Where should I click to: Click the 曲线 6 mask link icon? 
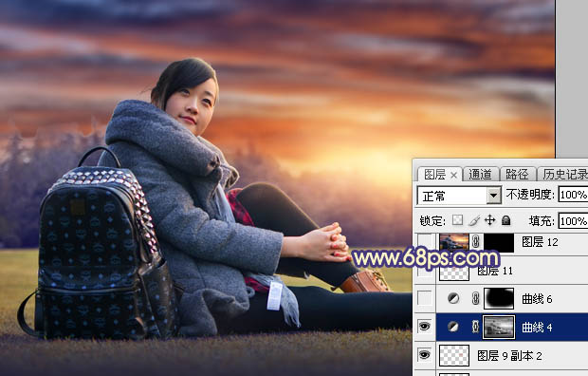pyautogui.click(x=475, y=299)
